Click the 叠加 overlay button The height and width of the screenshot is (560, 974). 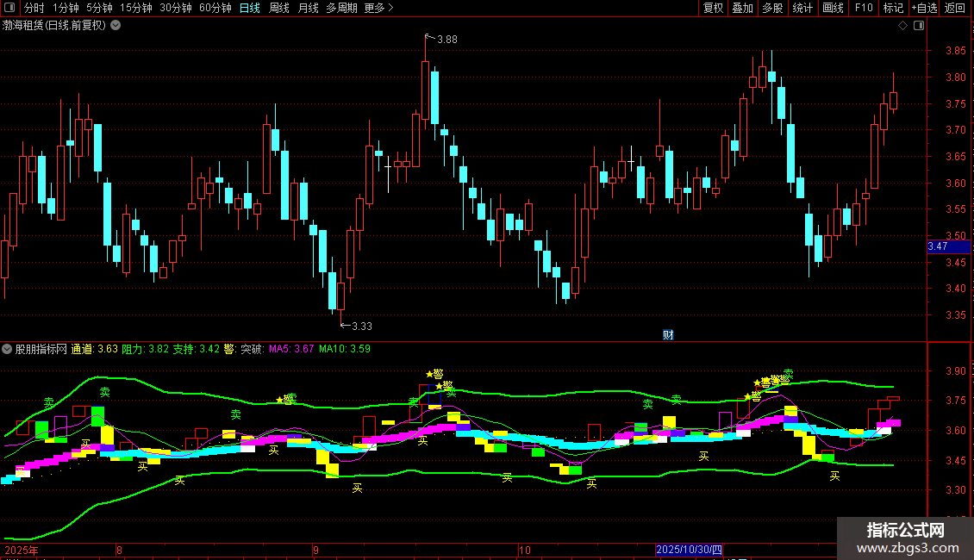pyautogui.click(x=742, y=9)
